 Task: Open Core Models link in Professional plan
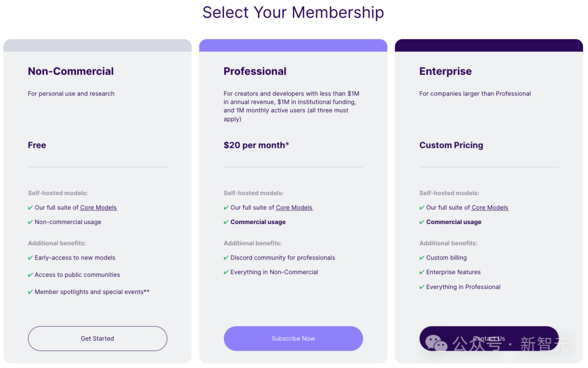tap(294, 208)
